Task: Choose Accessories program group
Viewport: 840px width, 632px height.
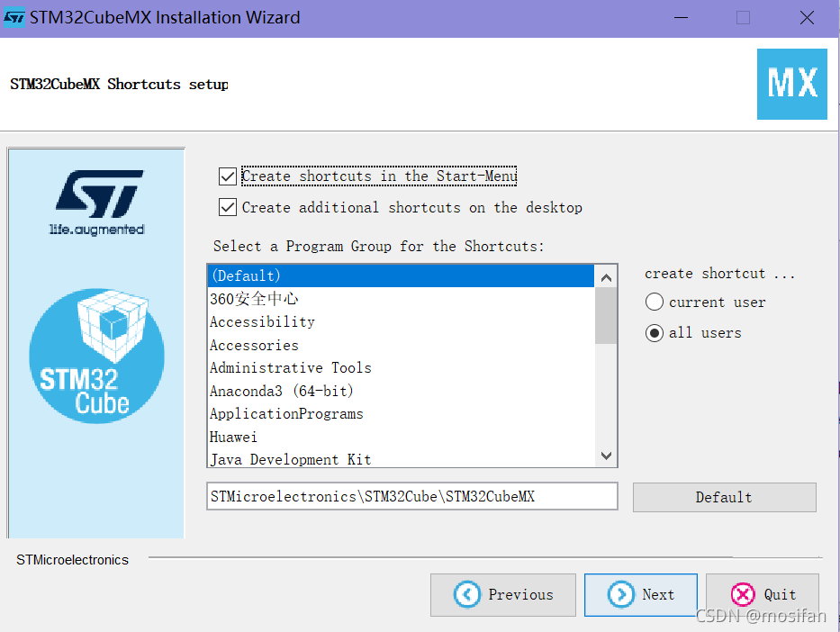Action: pyautogui.click(x=402, y=345)
